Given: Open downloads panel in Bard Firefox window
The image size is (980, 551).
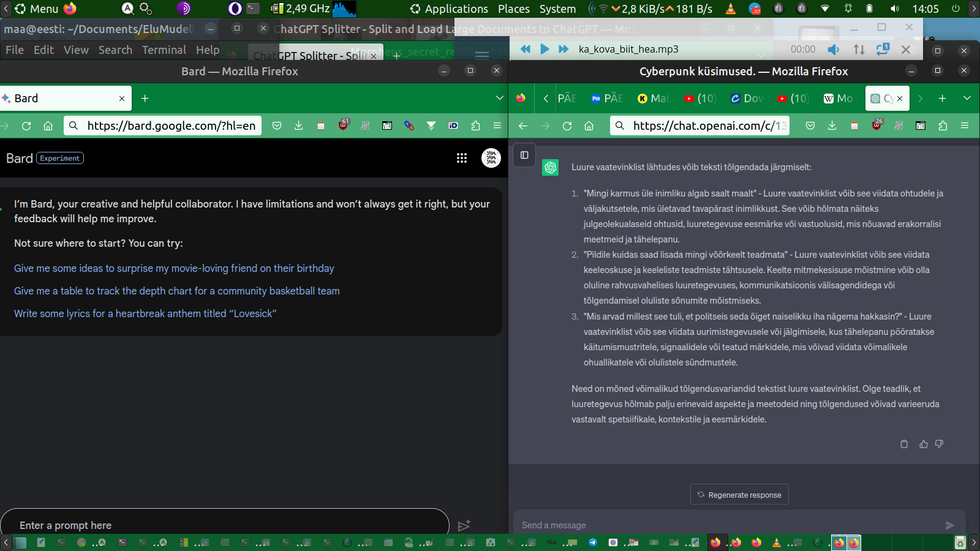Looking at the screenshot, I should pos(299,126).
